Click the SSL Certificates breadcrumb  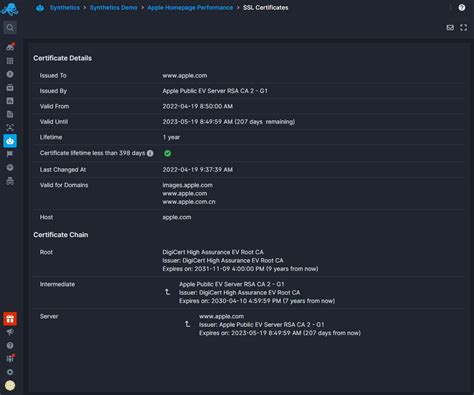pos(265,8)
